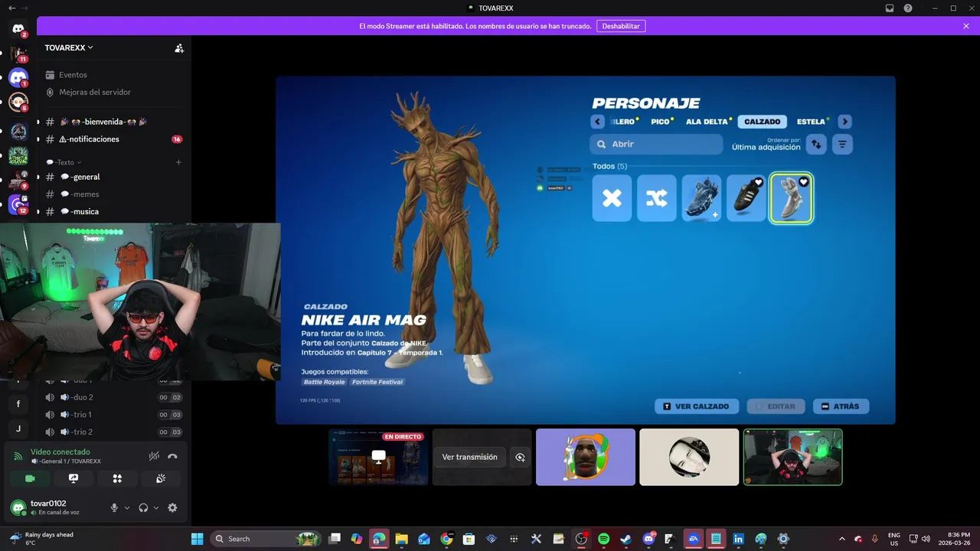The image size is (980, 551).
Task: Add a channel with Texto plus icon
Action: pyautogui.click(x=178, y=162)
